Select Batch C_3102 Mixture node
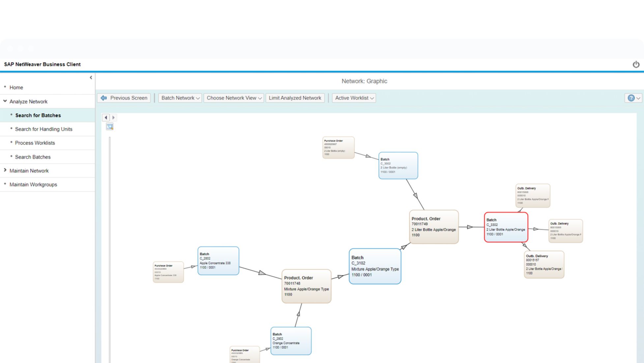 375,266
